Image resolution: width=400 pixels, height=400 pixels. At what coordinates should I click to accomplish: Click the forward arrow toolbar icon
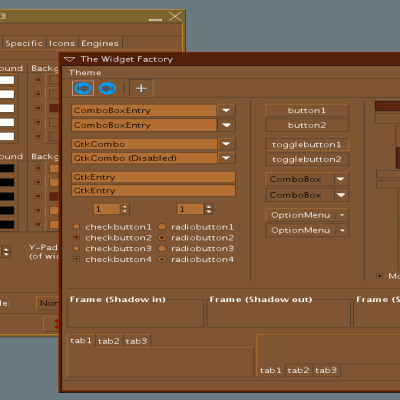point(107,88)
